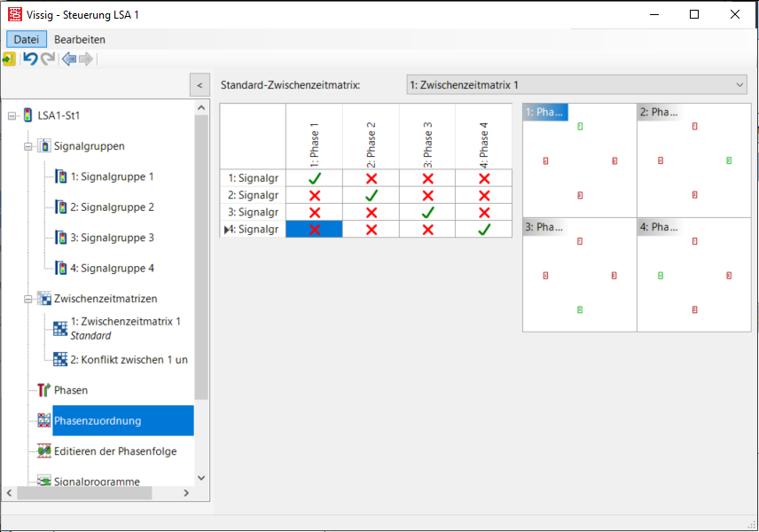The width and height of the screenshot is (759, 532).
Task: Toggle Signalgr 3 in Phase 4 cell
Action: tap(483, 212)
